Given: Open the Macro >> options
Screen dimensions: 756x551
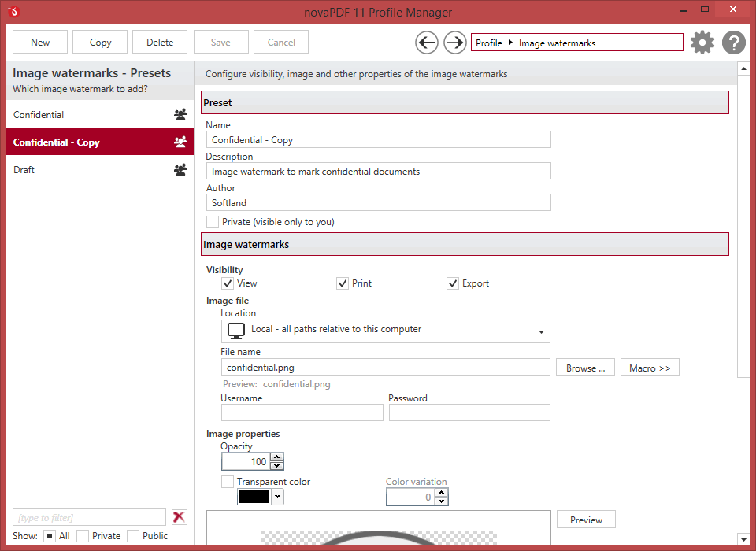Looking at the screenshot, I should [650, 368].
